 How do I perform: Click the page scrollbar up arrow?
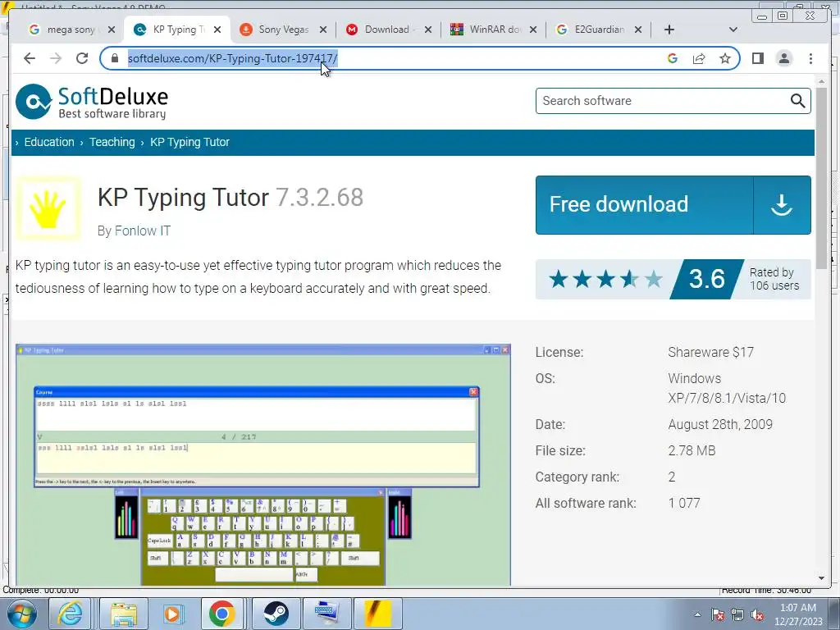(821, 81)
